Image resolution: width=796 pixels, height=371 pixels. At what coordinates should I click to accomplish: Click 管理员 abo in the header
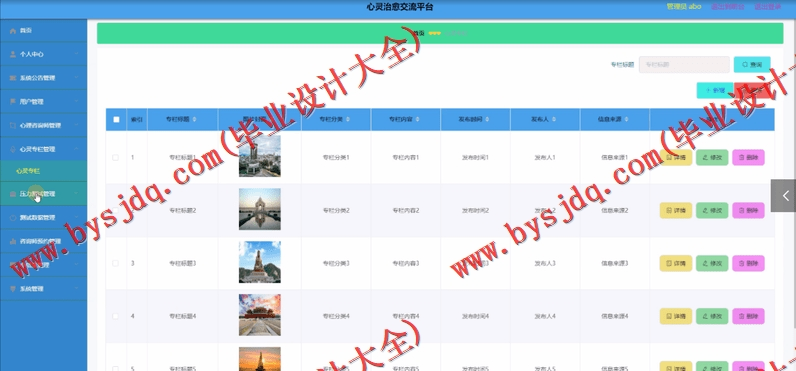point(683,7)
